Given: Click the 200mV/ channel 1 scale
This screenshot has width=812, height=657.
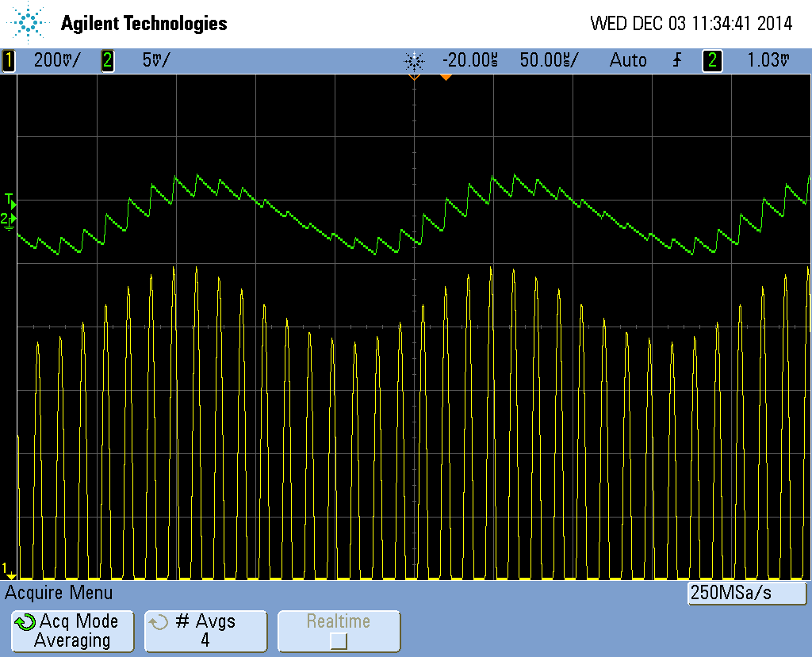Looking at the screenshot, I should coord(56,60).
